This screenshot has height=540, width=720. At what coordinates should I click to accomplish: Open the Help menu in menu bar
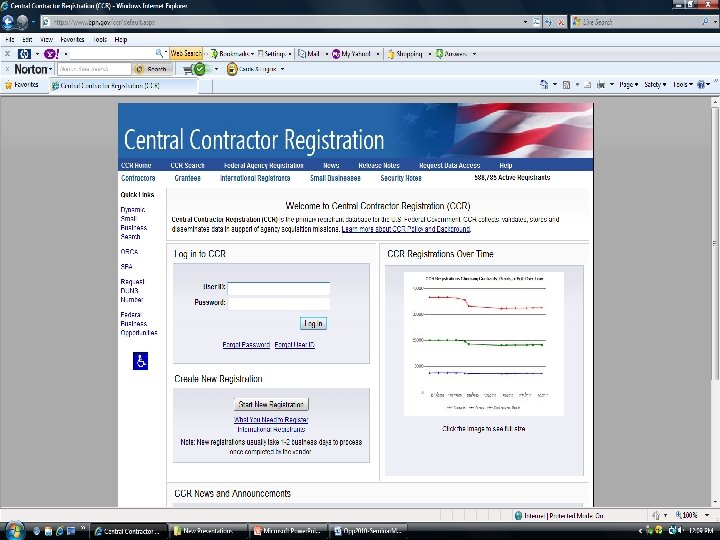121,39
